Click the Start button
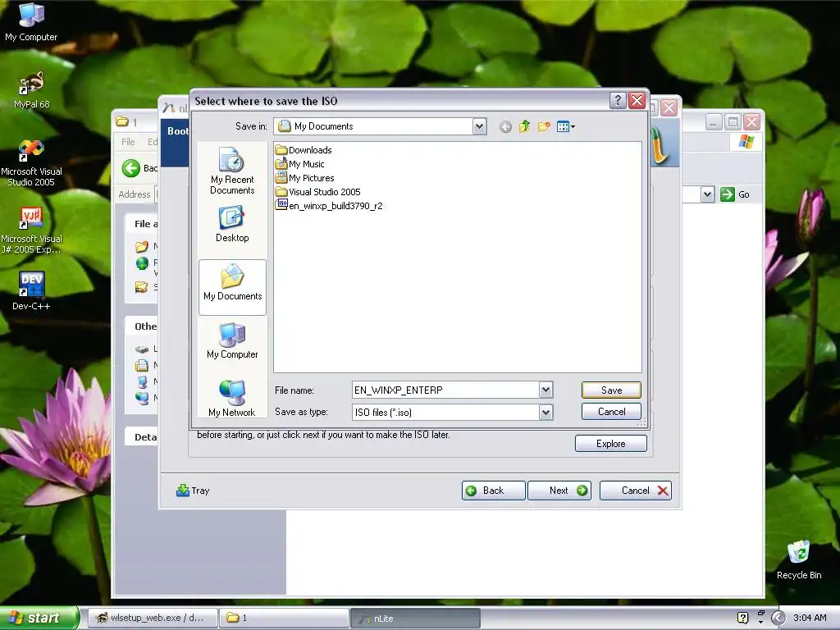 pos(39,618)
